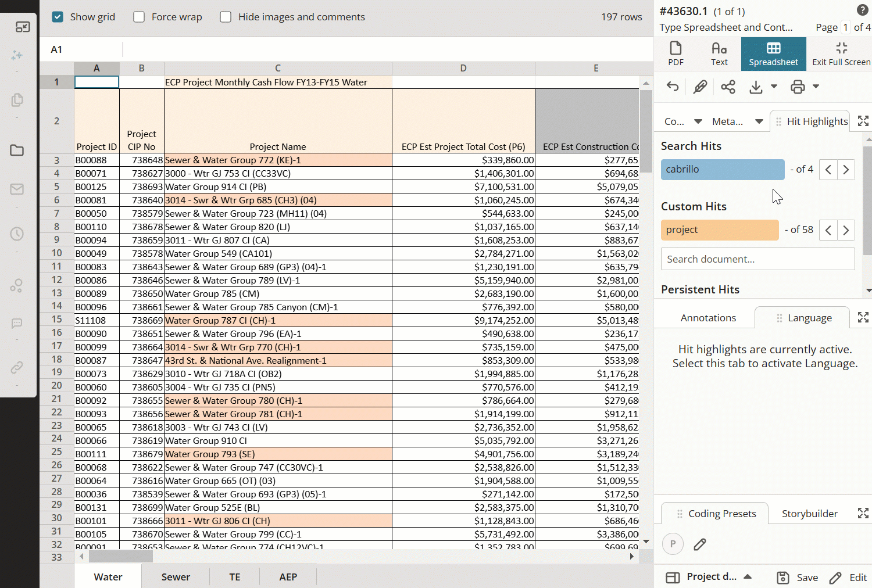Select the project orange highlight swatch
Screen dimensions: 872x588
[720, 230]
